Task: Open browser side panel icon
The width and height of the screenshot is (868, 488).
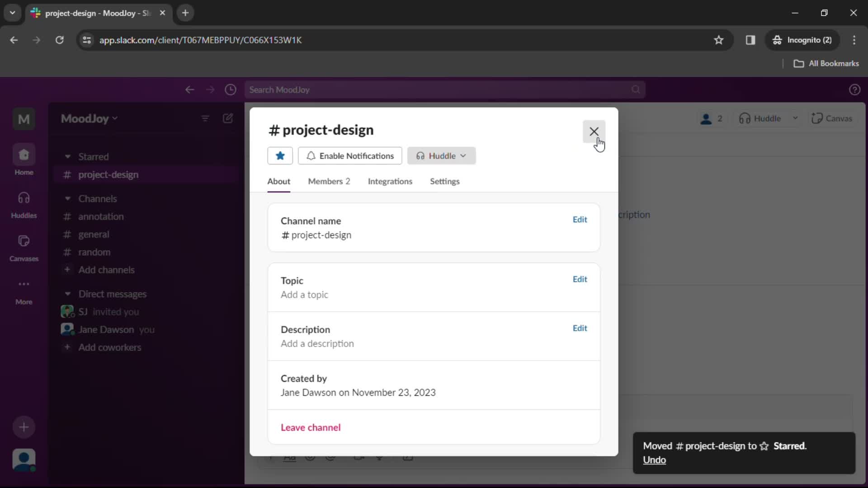Action: 750,40
